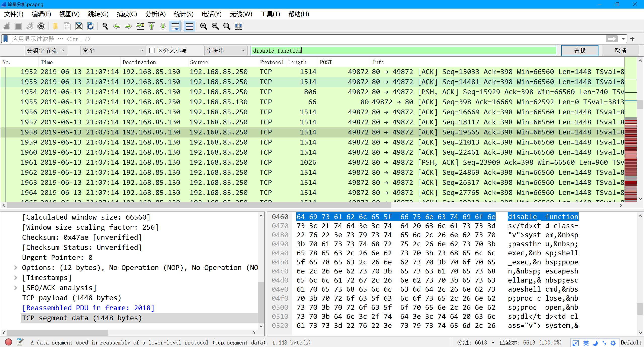Image resolution: width=644 pixels, height=347 pixels.
Task: Click the find packet magnifier icon
Action: tap(105, 26)
